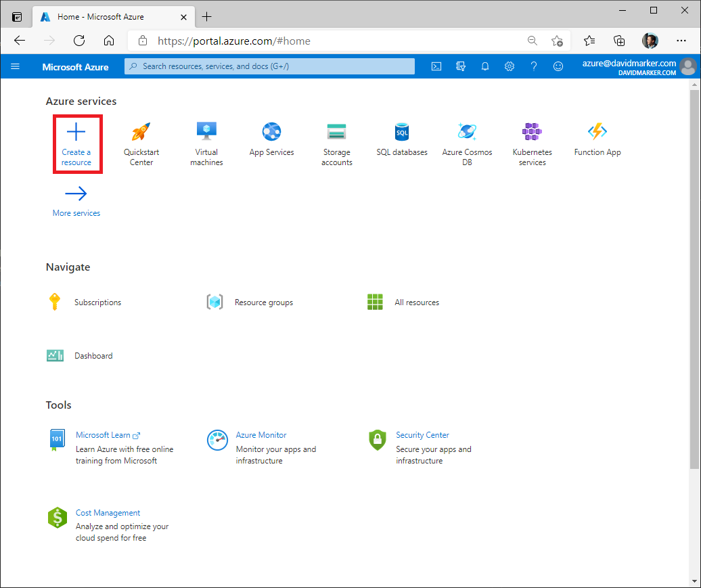The image size is (701, 588).
Task: Click the Subscriptions label
Action: 97,302
